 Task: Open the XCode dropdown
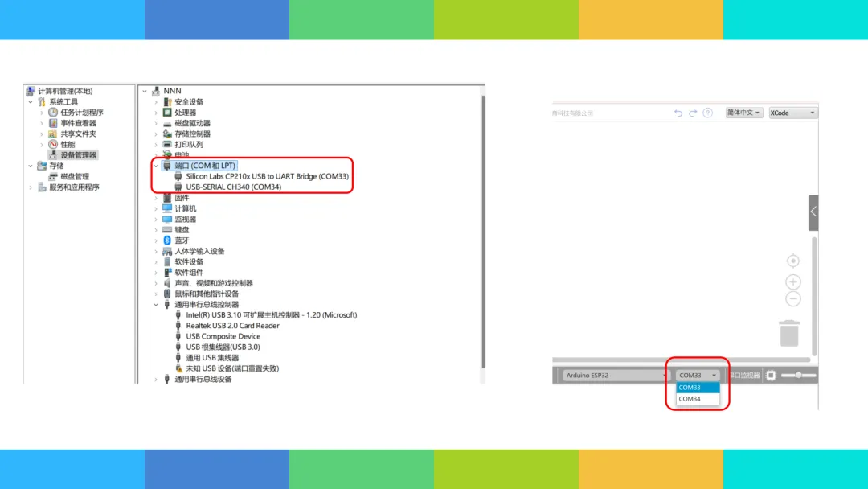(792, 113)
